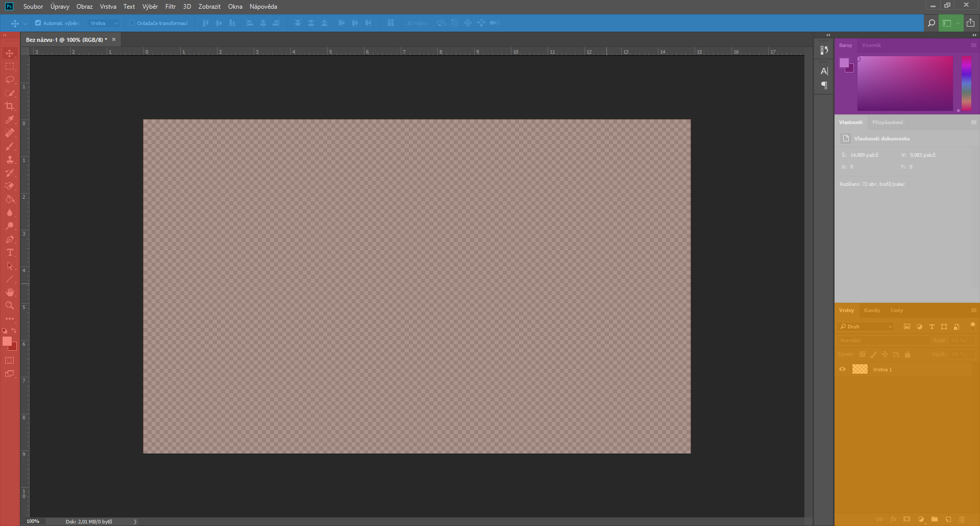
Task: Hide the Vrstva 1 layer
Action: 842,369
